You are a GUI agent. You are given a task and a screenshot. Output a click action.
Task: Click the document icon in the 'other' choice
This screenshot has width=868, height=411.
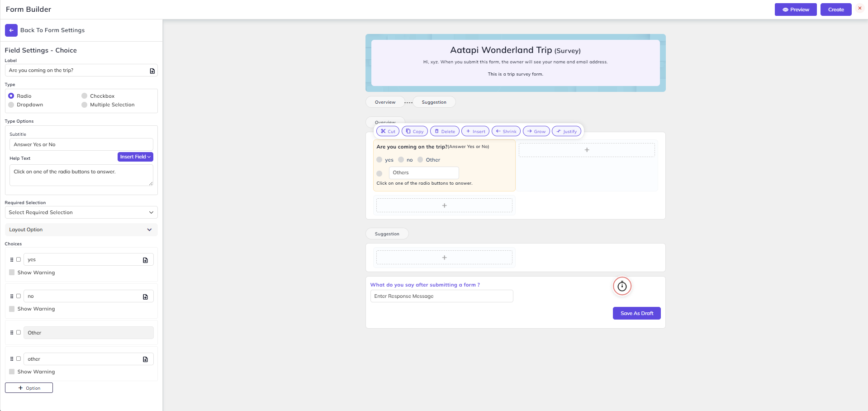pyautogui.click(x=145, y=359)
